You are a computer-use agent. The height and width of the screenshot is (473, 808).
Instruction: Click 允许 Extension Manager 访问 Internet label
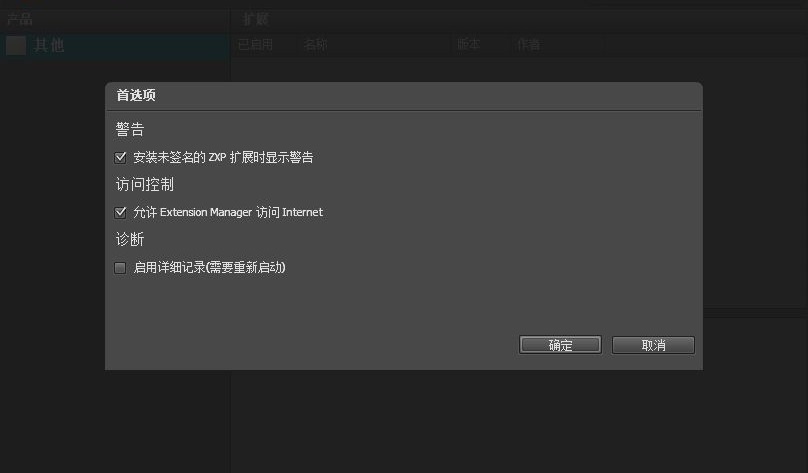(228, 212)
